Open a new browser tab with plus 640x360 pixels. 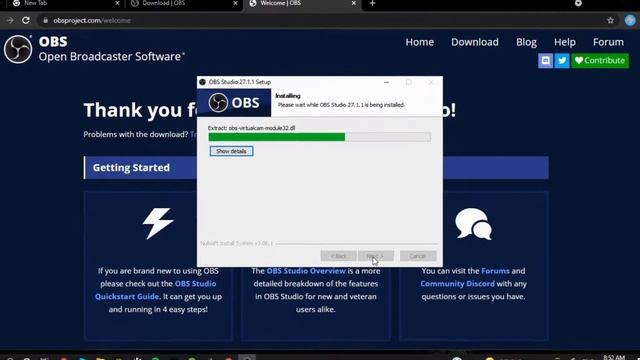click(x=372, y=3)
